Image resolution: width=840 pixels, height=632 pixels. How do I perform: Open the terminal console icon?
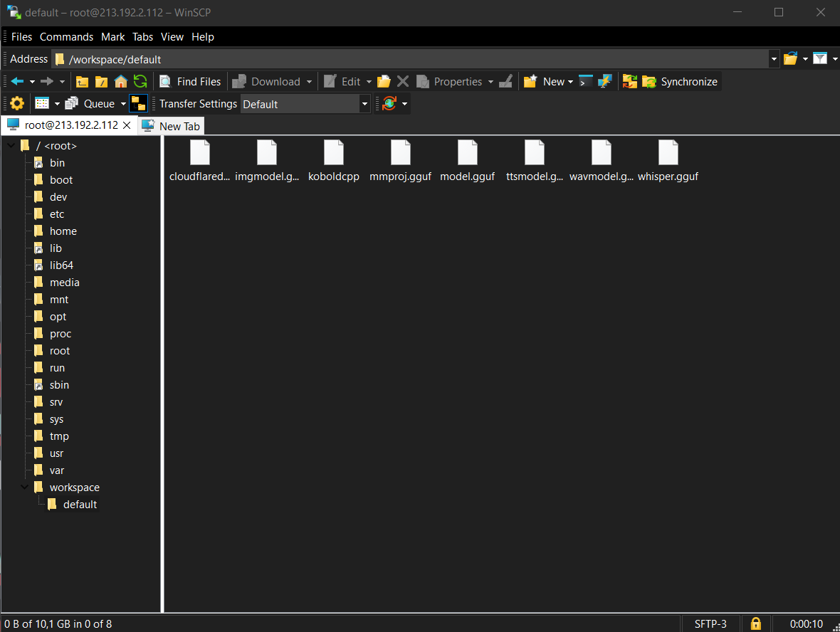586,81
